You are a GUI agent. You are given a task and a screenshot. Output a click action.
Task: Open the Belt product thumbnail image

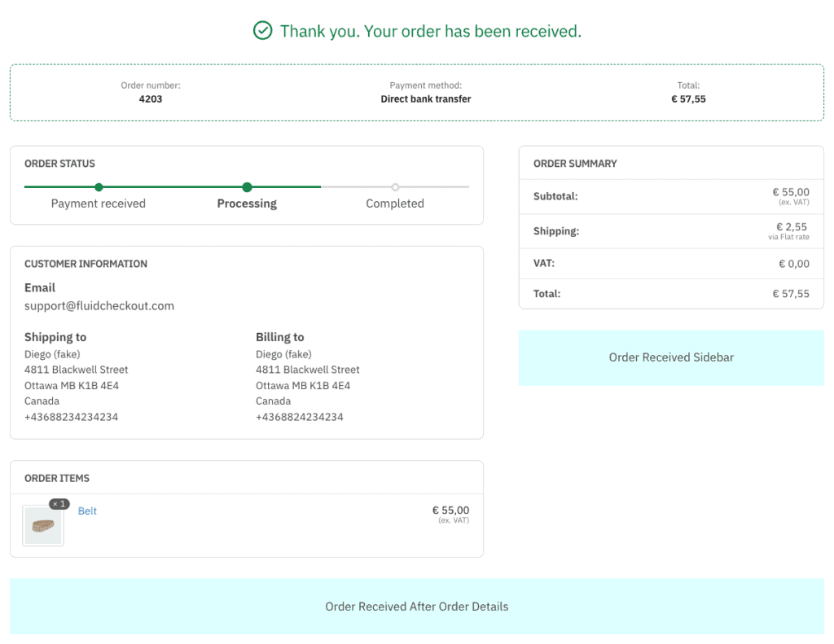click(42, 525)
